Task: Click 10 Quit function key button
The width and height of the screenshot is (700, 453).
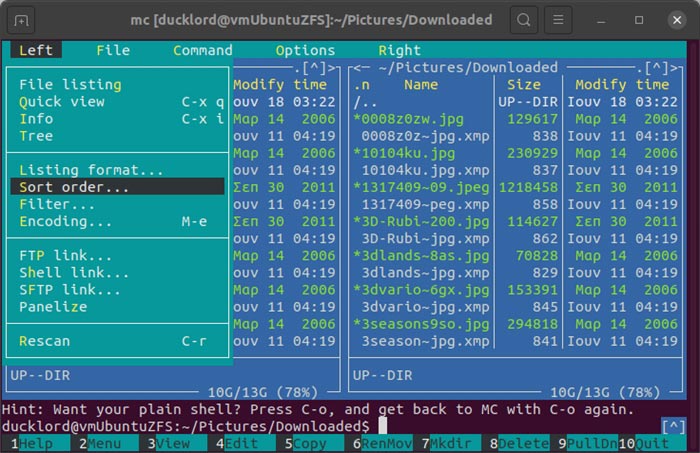Action: pyautogui.click(x=652, y=443)
